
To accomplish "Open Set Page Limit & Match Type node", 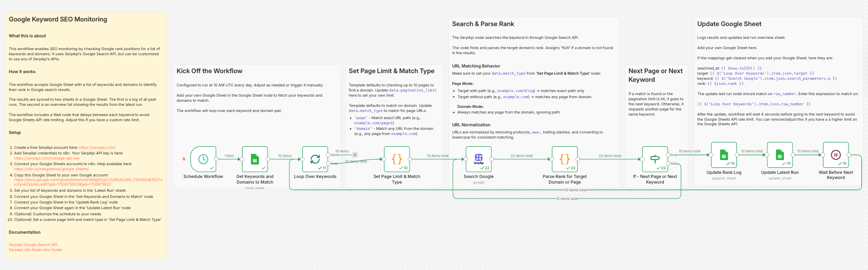I will click(397, 159).
